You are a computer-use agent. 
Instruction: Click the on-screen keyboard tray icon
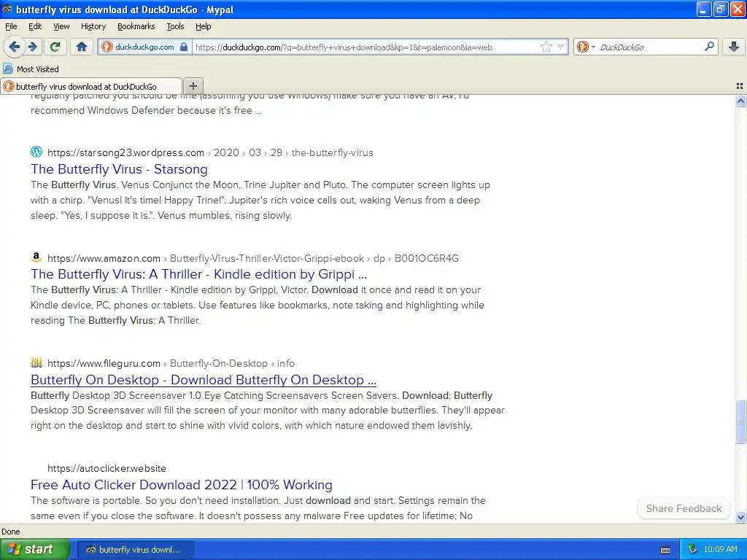pyautogui.click(x=665, y=550)
